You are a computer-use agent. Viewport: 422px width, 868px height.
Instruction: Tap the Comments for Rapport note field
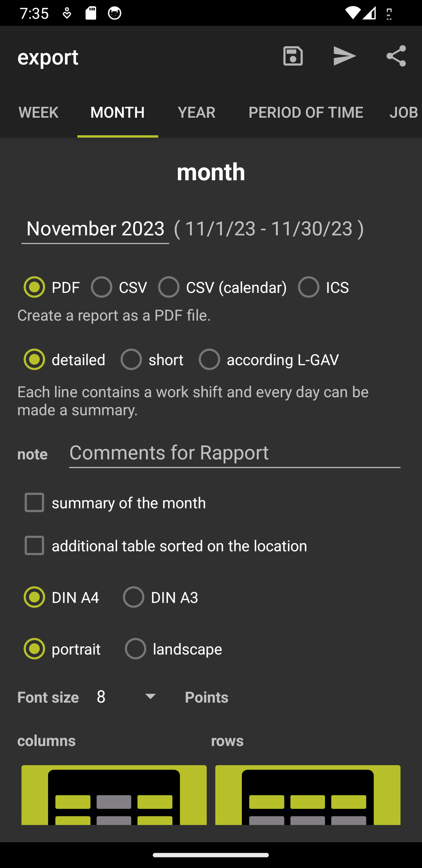tap(234, 454)
